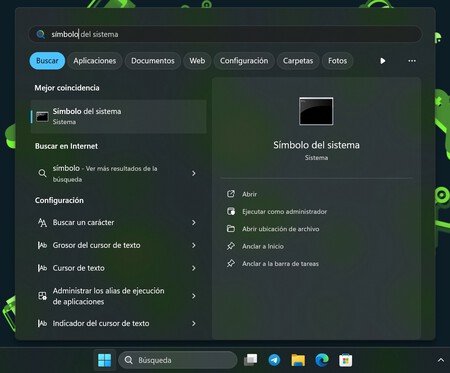
Task: Open Telegram from the taskbar
Action: tap(274, 360)
